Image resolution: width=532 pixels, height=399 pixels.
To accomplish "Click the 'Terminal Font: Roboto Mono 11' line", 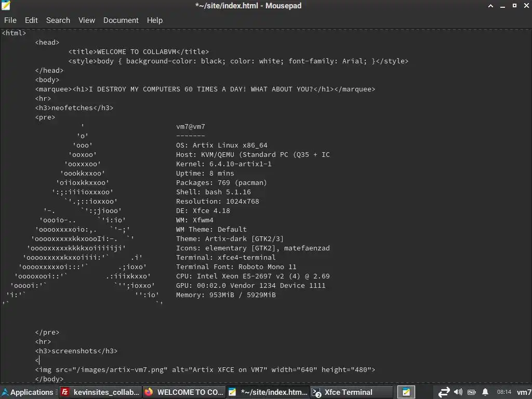I will (236, 267).
